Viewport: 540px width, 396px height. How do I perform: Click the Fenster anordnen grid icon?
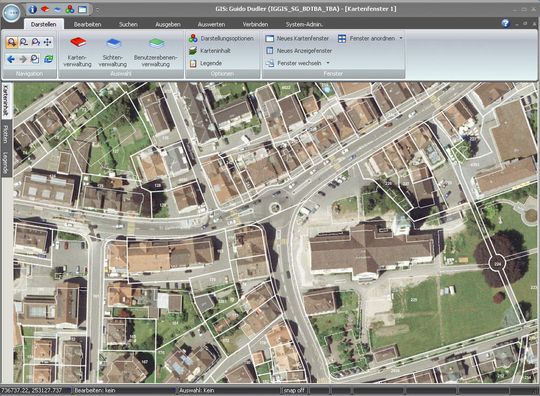point(342,38)
